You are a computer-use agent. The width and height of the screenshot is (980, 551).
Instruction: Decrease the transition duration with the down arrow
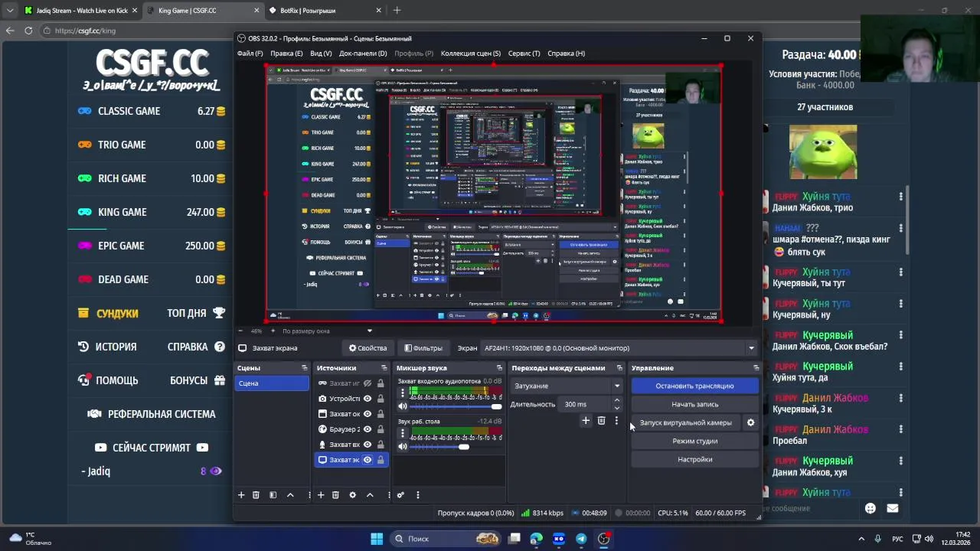[617, 408]
